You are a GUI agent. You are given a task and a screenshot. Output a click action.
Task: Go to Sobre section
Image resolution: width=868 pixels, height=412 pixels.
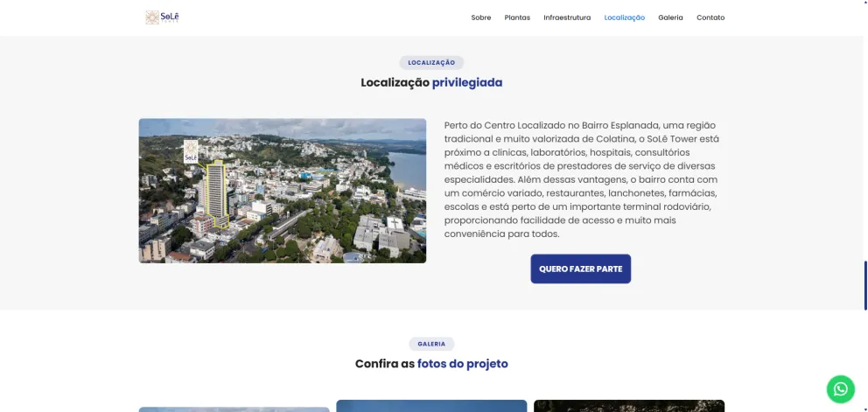(481, 17)
